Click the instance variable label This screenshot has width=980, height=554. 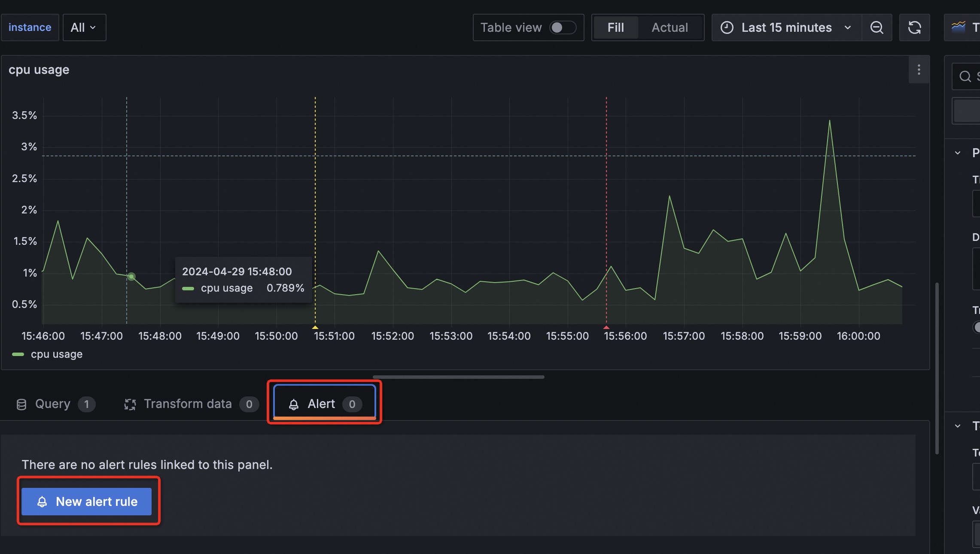click(x=30, y=27)
